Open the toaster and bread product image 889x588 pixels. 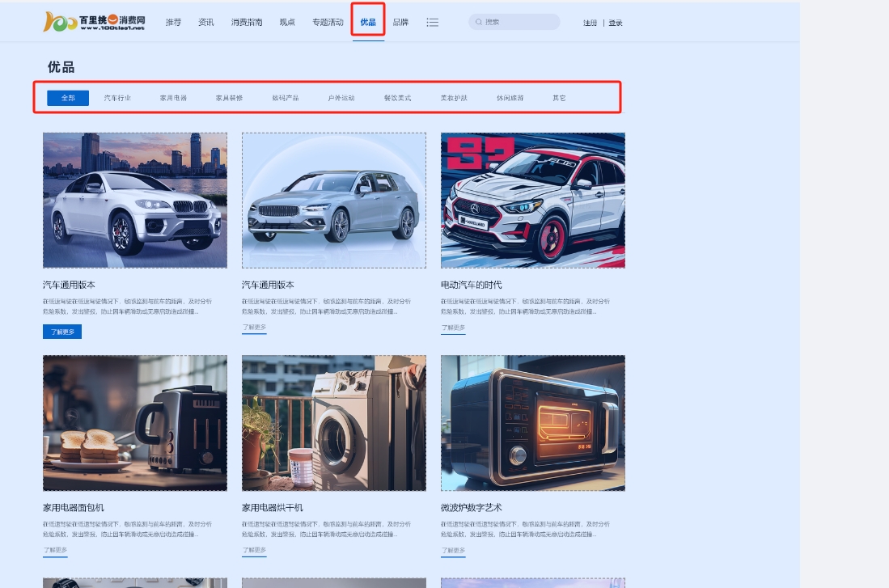135,423
